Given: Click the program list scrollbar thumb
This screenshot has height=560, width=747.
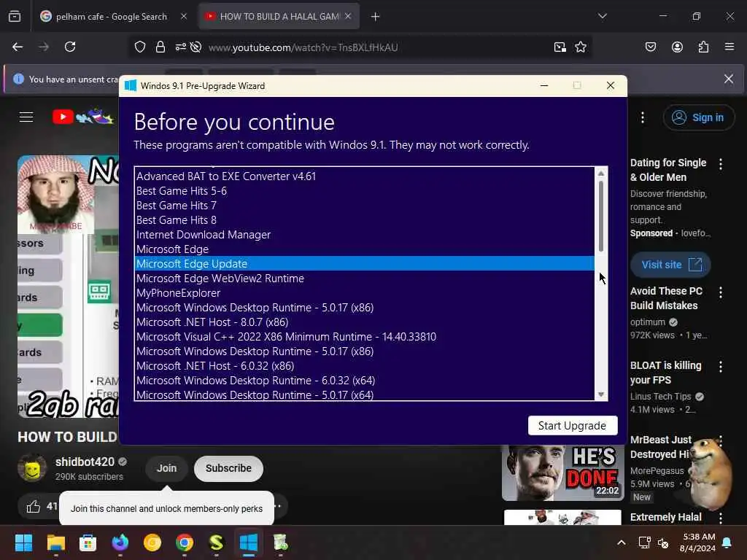Looking at the screenshot, I should pyautogui.click(x=601, y=216).
